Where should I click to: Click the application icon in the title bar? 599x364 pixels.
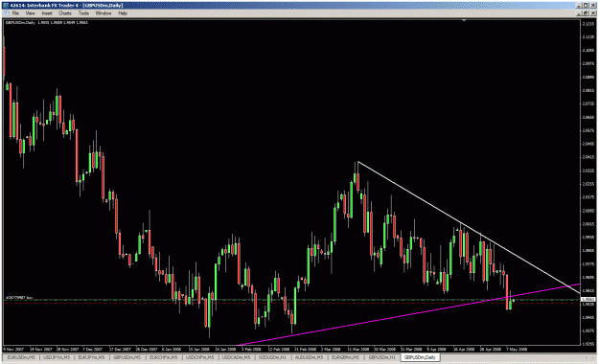[6, 6]
